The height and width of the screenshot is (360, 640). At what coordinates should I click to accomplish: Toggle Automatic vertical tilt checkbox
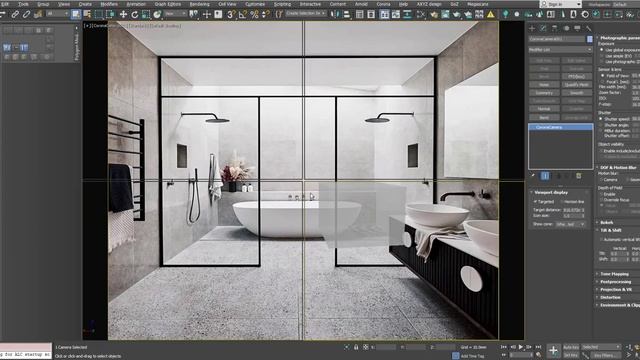click(x=601, y=240)
